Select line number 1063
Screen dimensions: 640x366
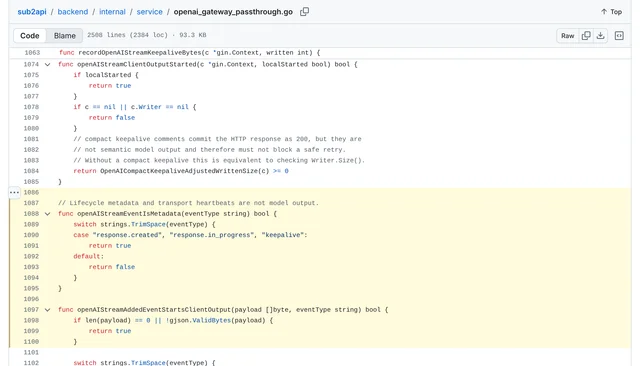[32, 53]
